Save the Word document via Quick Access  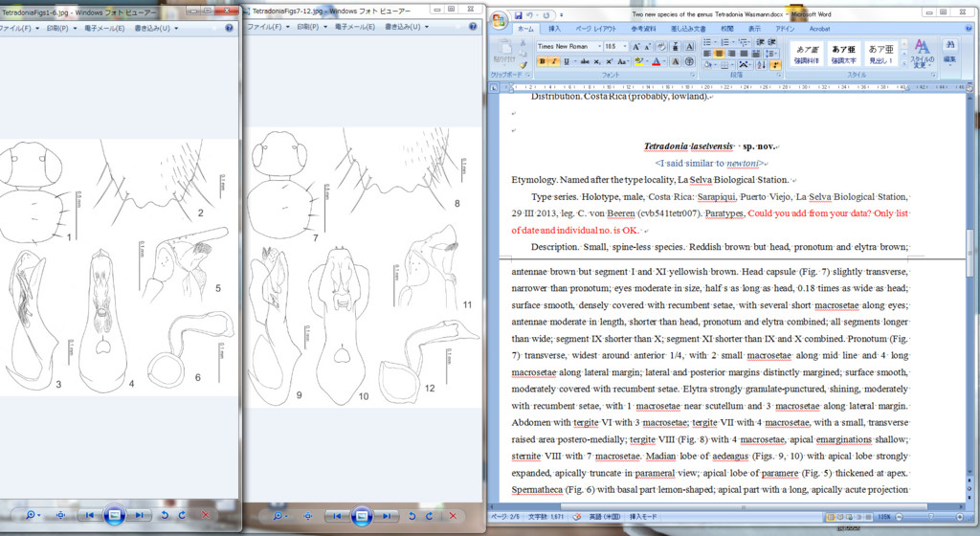pos(518,15)
